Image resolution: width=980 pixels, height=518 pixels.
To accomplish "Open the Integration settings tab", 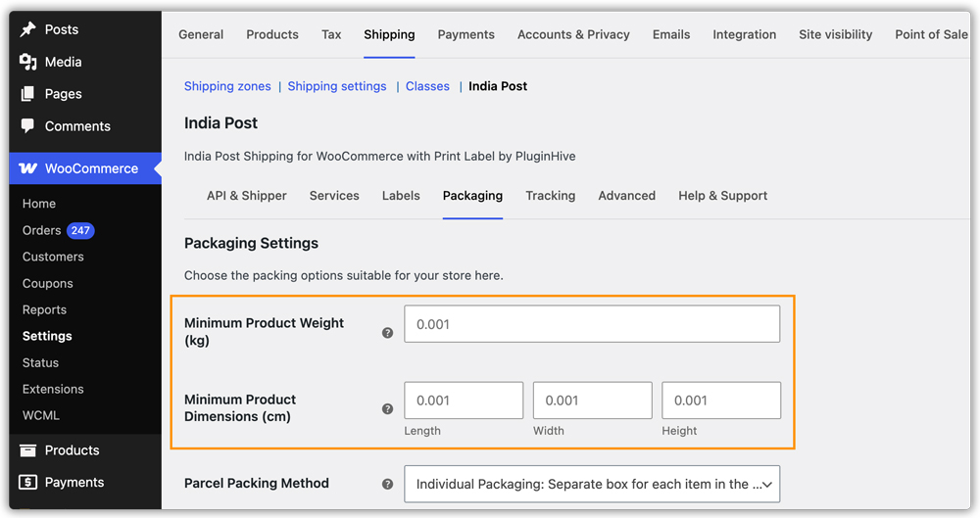I will point(745,34).
